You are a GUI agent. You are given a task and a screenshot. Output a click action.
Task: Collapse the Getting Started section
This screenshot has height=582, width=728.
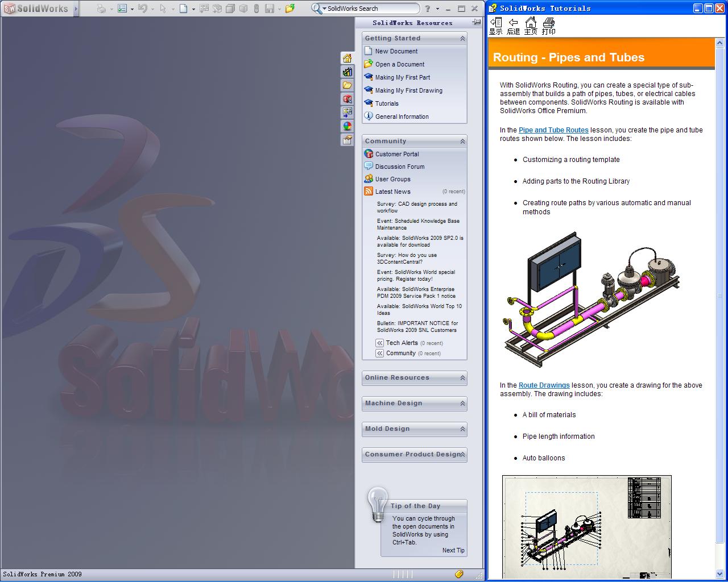(462, 39)
